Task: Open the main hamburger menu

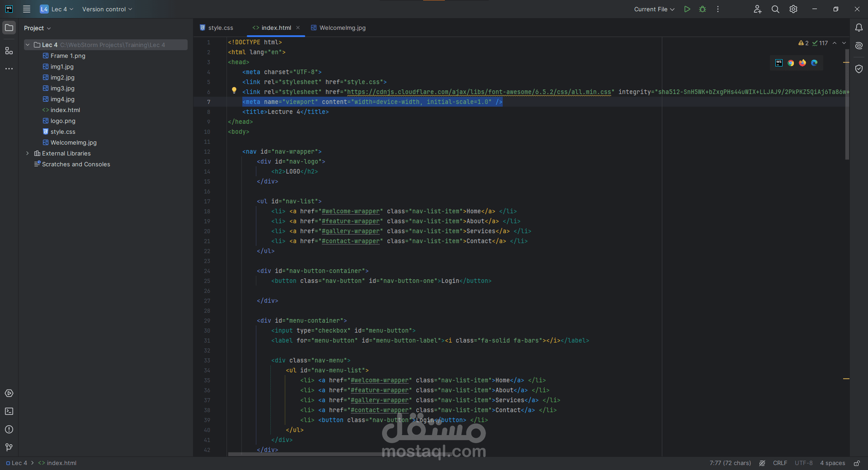Action: coord(27,9)
